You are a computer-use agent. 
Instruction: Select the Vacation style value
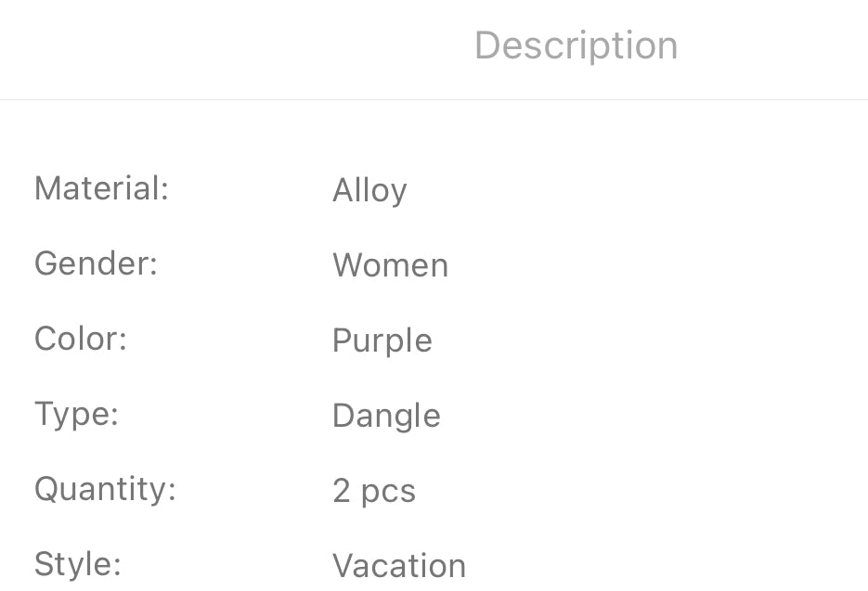pyautogui.click(x=399, y=565)
